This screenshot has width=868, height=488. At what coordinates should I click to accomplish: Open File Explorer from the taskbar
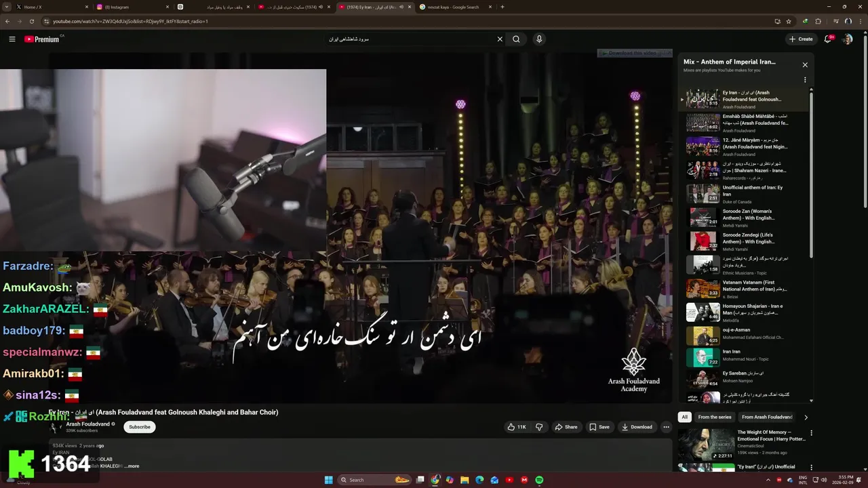[x=465, y=480]
